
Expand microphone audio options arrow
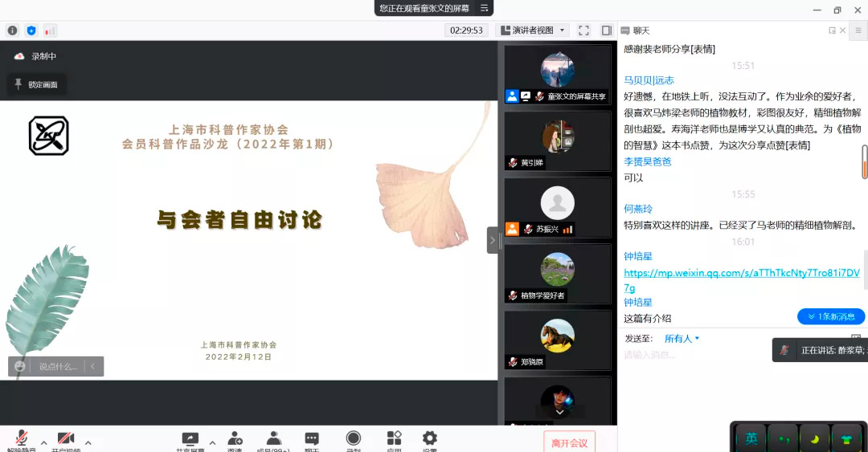(43, 443)
